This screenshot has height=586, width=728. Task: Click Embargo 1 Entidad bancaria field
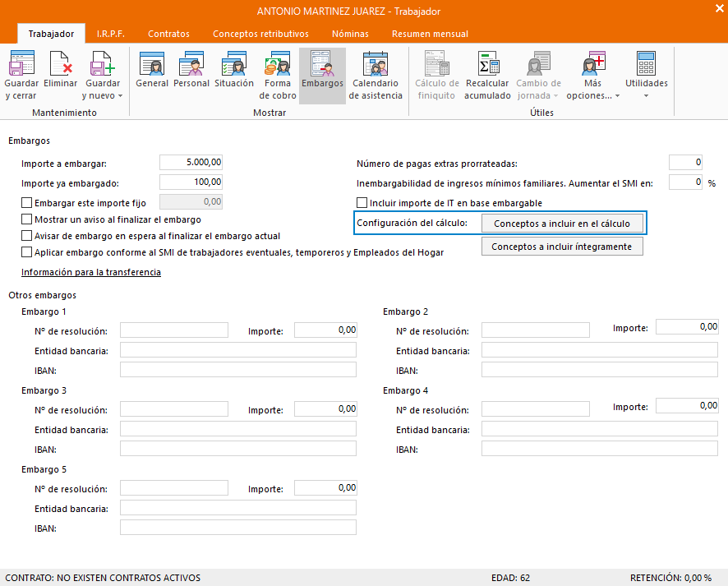click(x=237, y=350)
